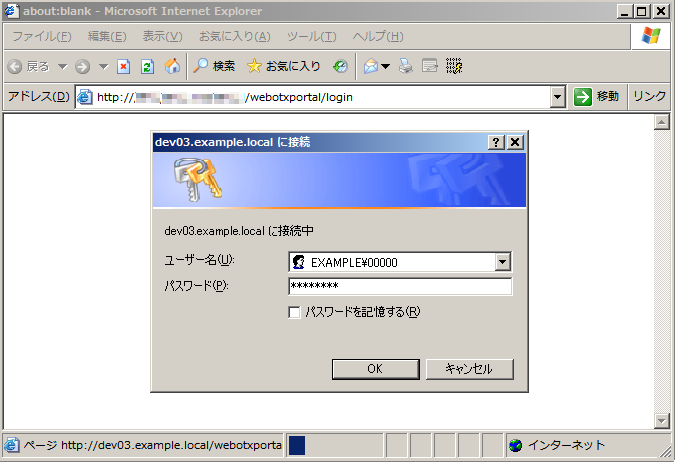Click the page icon in the address bar
Screen dimensions: 675x462
tap(85, 97)
